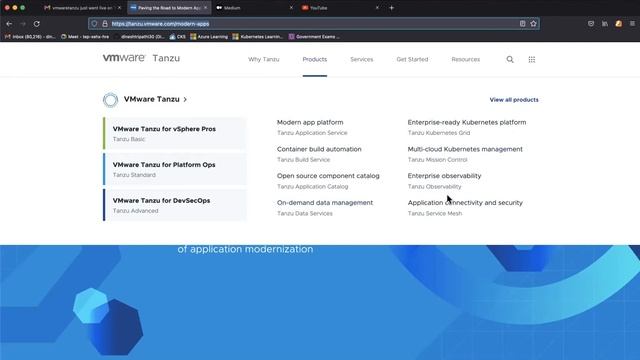640x360 pixels.
Task: Click View all products link
Action: (x=514, y=100)
